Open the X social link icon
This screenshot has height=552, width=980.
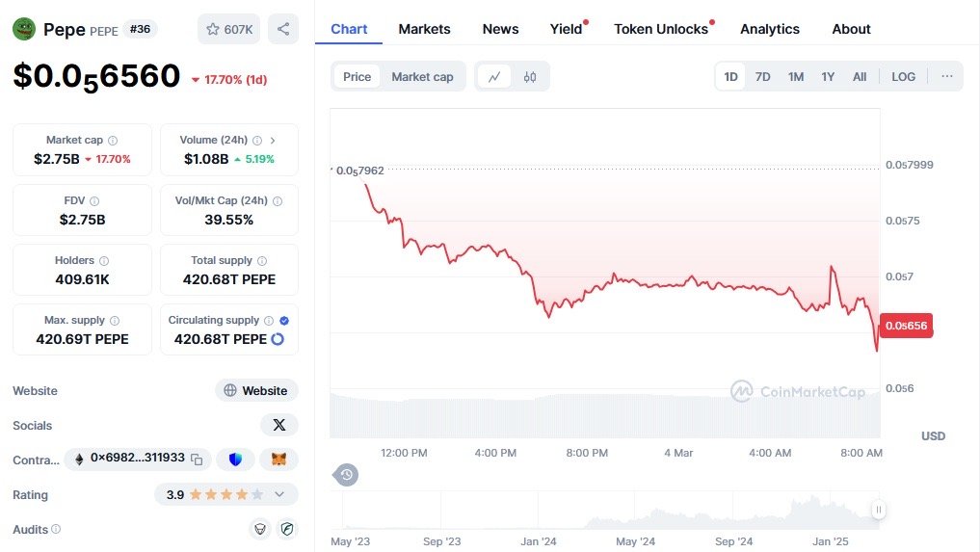tap(279, 425)
